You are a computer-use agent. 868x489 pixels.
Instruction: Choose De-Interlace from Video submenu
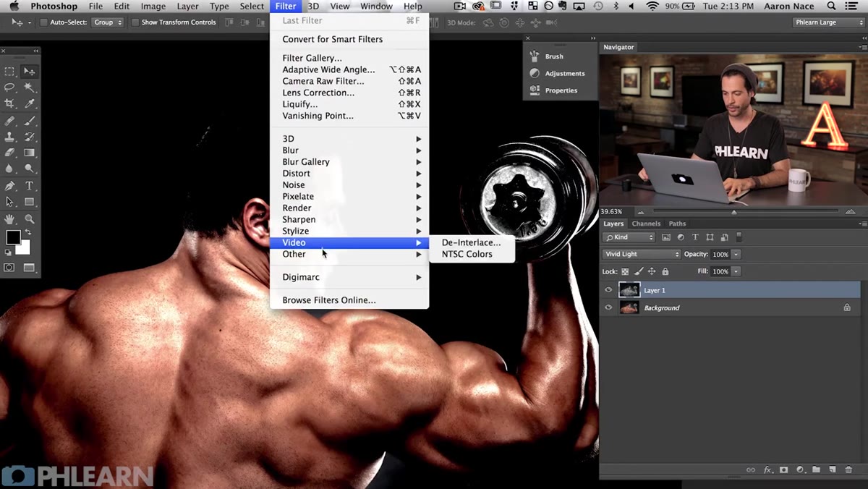tap(472, 242)
